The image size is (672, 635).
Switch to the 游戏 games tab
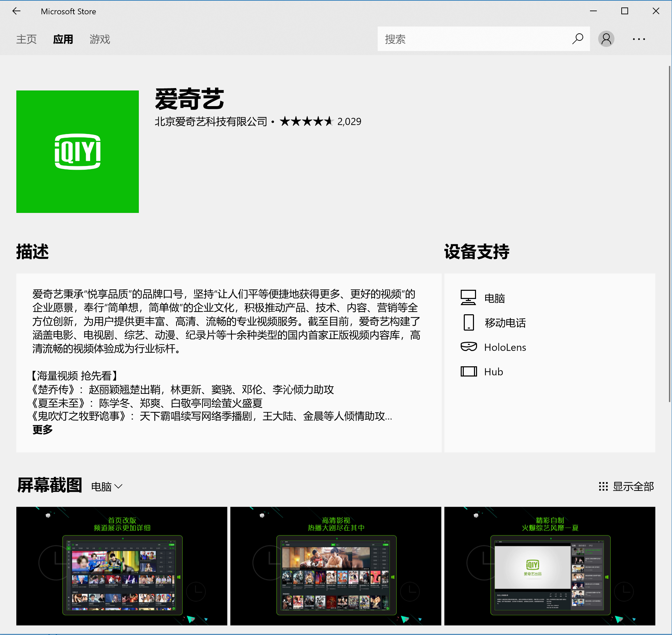(100, 39)
